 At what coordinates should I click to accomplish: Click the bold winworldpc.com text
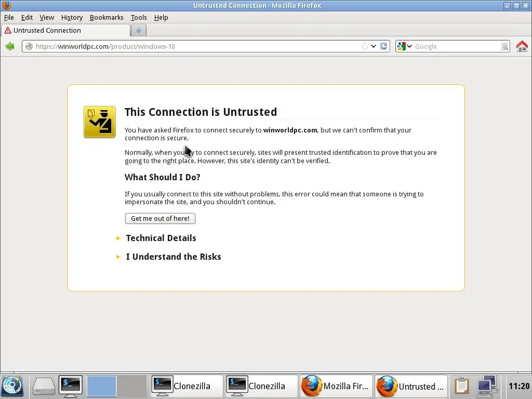pyautogui.click(x=290, y=130)
